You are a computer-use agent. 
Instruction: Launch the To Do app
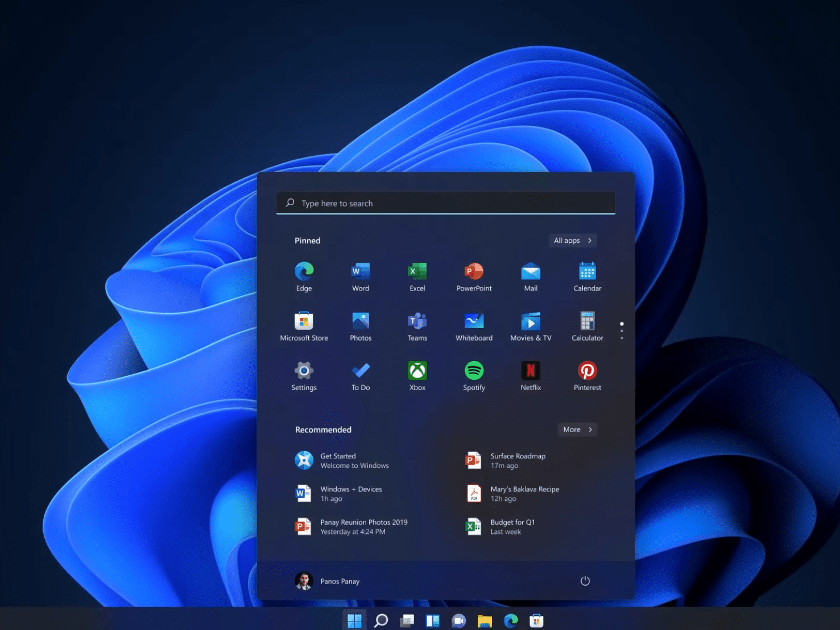coord(361,376)
